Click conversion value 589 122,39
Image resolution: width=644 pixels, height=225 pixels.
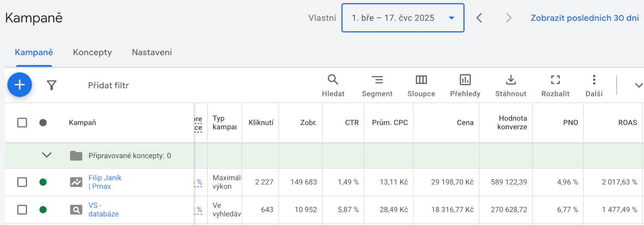(509, 182)
